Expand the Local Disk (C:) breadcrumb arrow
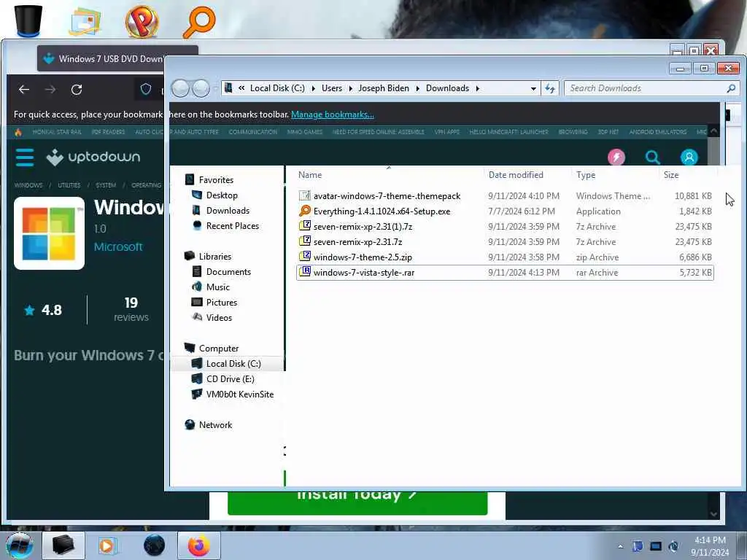Screen dimensions: 747x560 [x=314, y=88]
